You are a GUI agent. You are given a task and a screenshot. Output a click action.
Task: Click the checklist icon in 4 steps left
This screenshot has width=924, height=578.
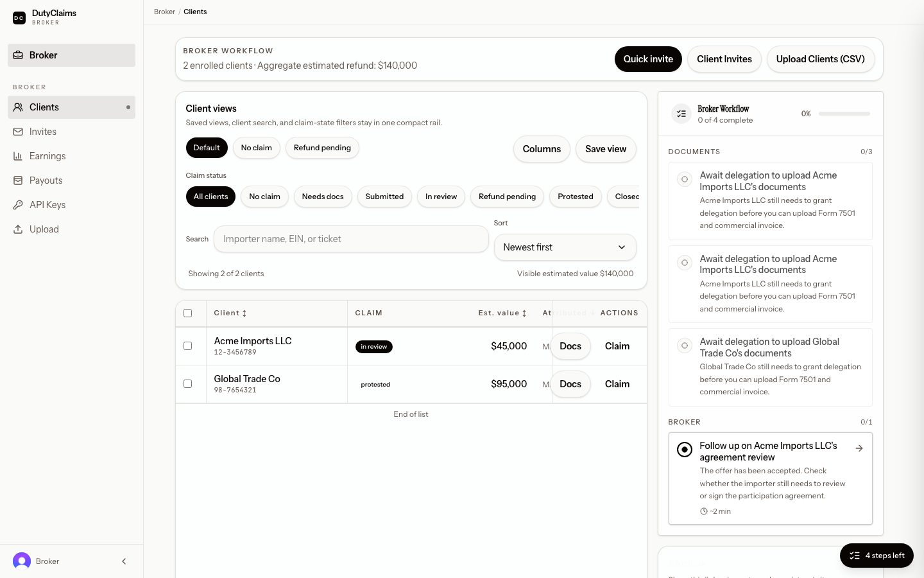tap(855, 556)
